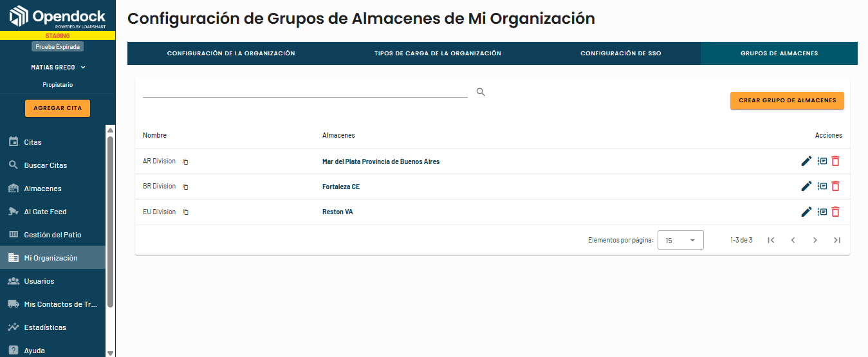The image size is (868, 357).
Task: Copy the EU Division group name
Action: 185,212
